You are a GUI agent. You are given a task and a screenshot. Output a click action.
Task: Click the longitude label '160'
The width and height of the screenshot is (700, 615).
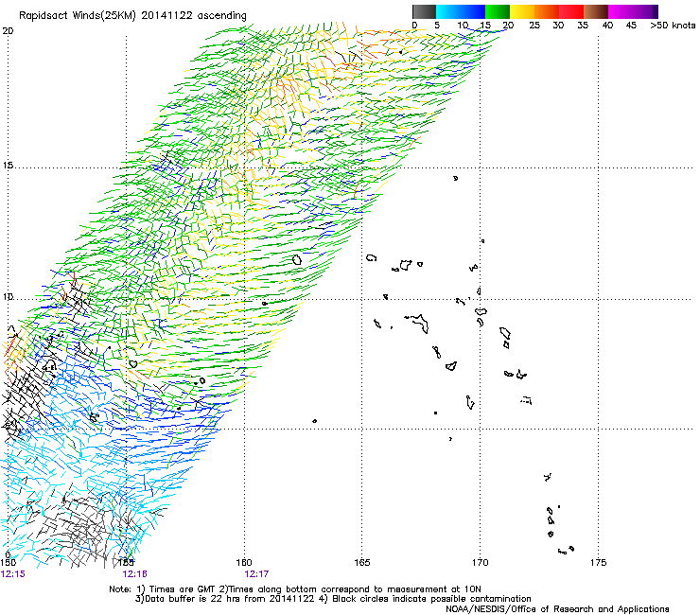click(244, 562)
